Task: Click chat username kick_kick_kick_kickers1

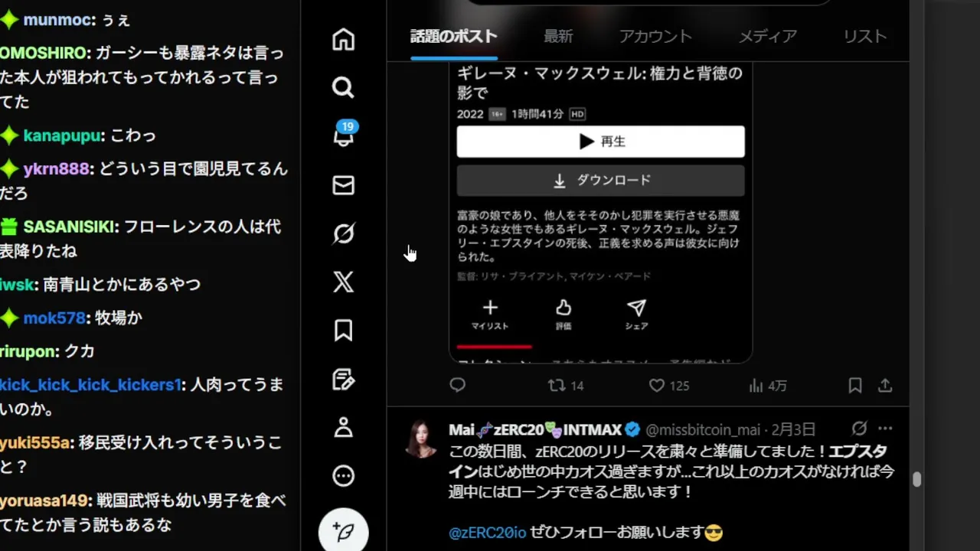Action: click(90, 385)
